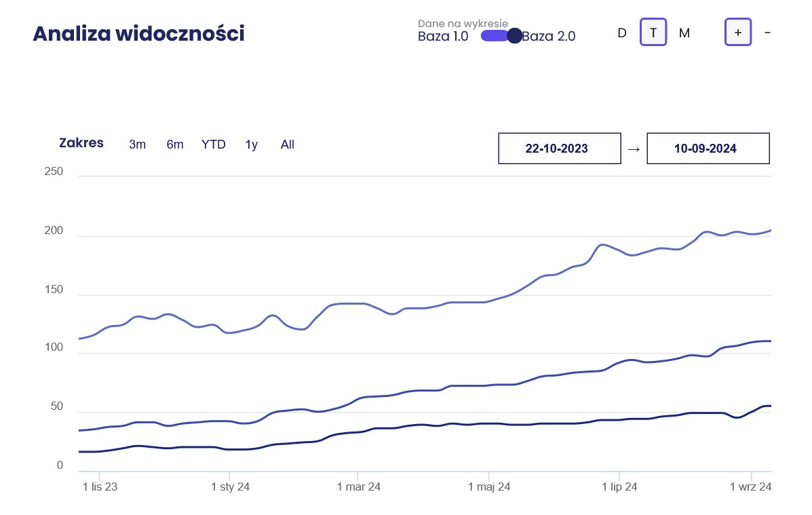The image size is (812, 515).
Task: Choose the 6m range option
Action: click(x=175, y=145)
